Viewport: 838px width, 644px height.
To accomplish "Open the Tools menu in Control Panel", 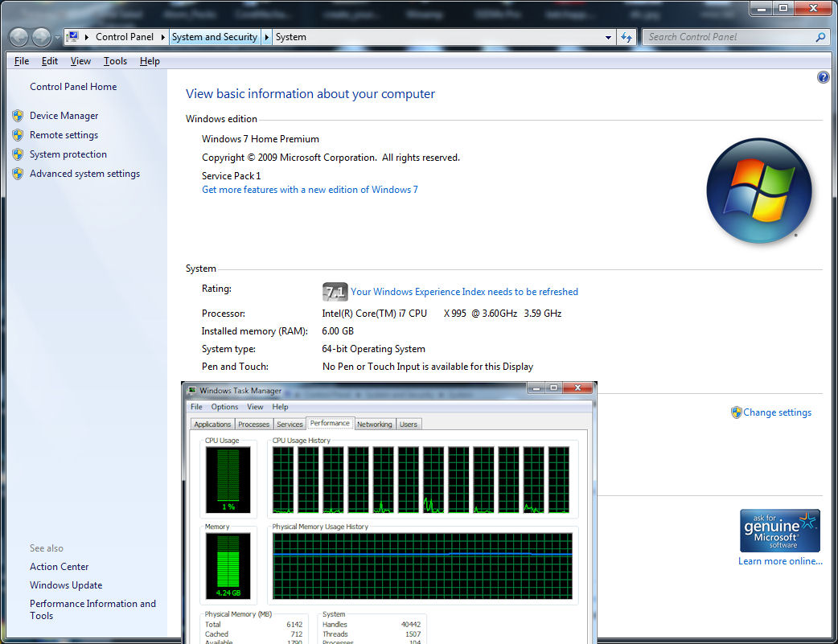I will (x=115, y=61).
